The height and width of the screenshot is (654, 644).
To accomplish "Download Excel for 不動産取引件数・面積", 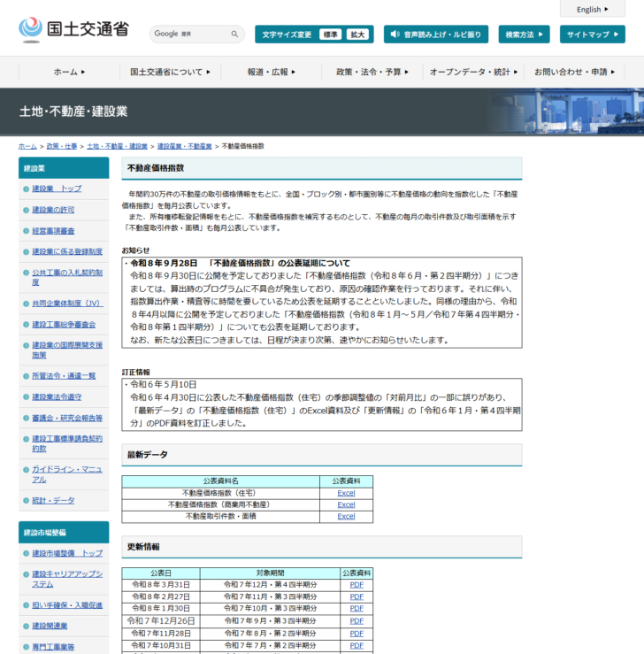I will point(346,516).
